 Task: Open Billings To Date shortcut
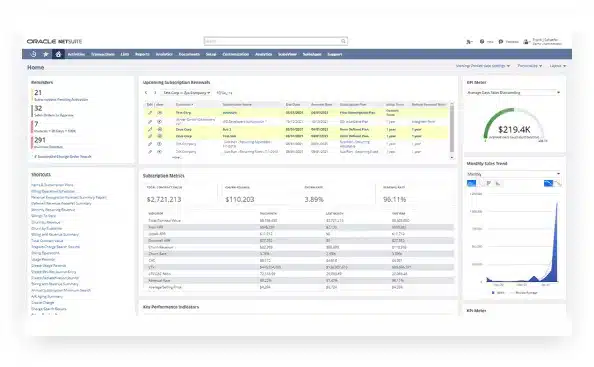tap(44, 216)
